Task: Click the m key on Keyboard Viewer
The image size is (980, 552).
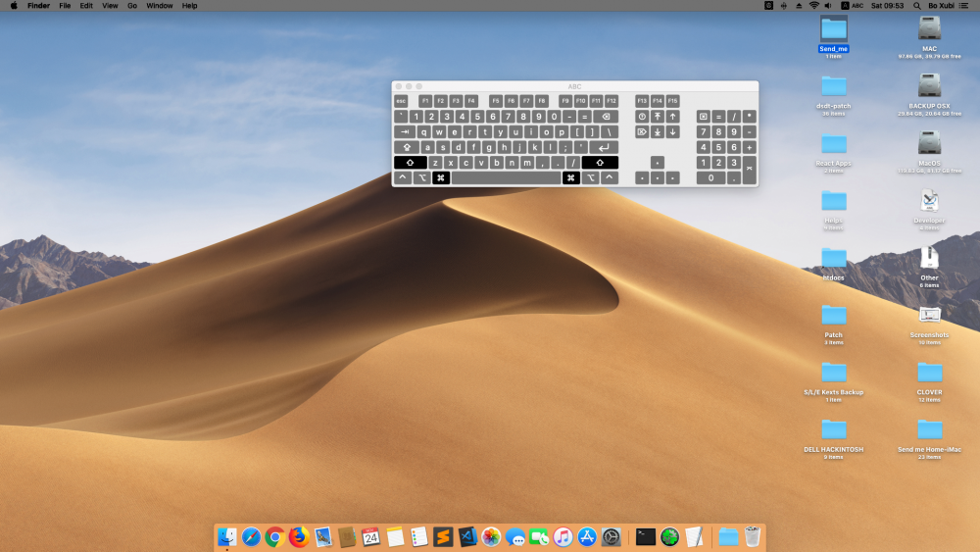Action: tap(527, 163)
